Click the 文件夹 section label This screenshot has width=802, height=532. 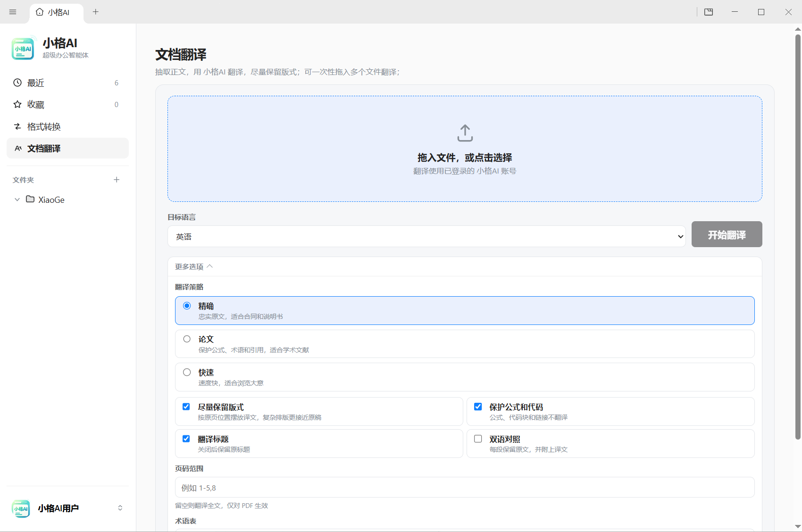(x=23, y=180)
